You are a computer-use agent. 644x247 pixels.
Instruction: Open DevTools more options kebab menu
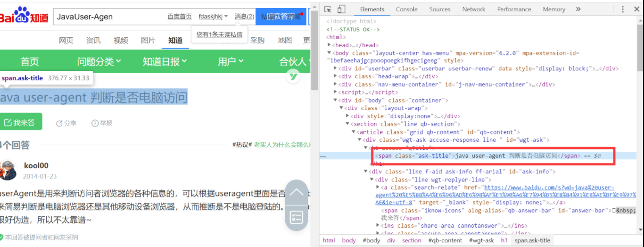coord(623,9)
